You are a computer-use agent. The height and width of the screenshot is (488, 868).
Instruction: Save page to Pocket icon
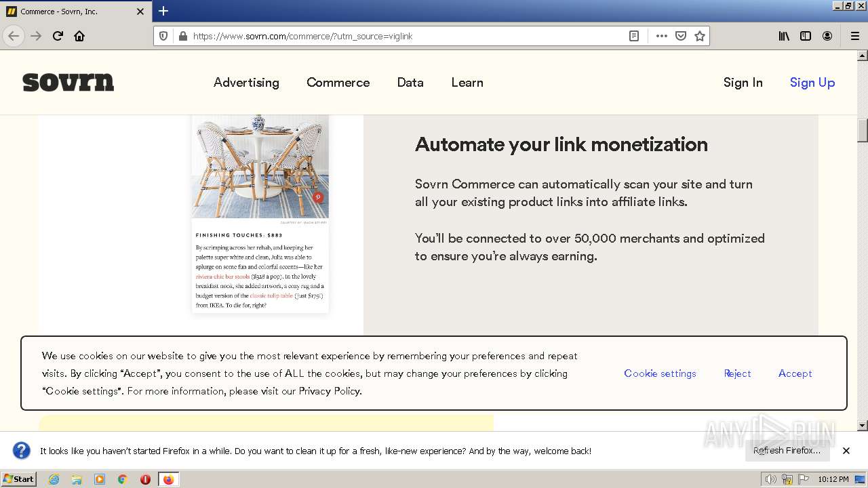[x=681, y=36]
